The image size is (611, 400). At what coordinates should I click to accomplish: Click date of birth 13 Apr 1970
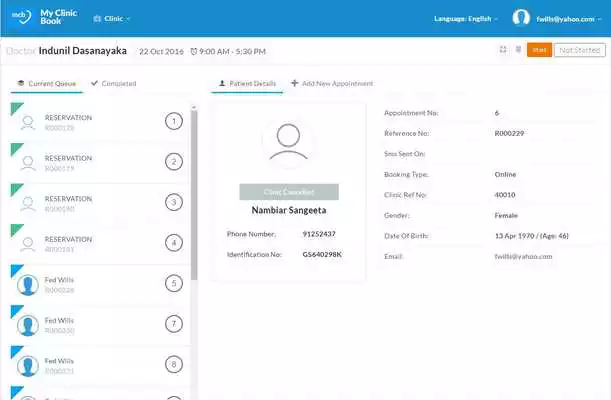[x=514, y=236]
